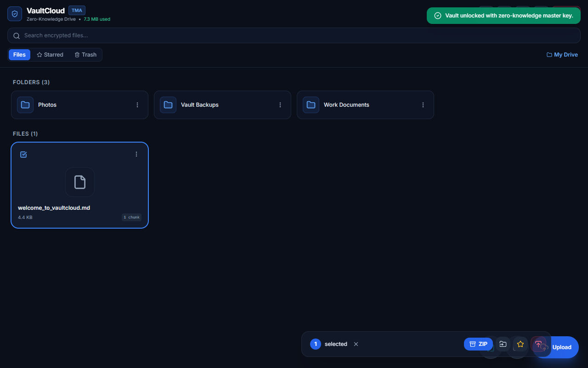The image size is (588, 368).
Task: Click the '1' selected count badge
Action: (x=316, y=344)
